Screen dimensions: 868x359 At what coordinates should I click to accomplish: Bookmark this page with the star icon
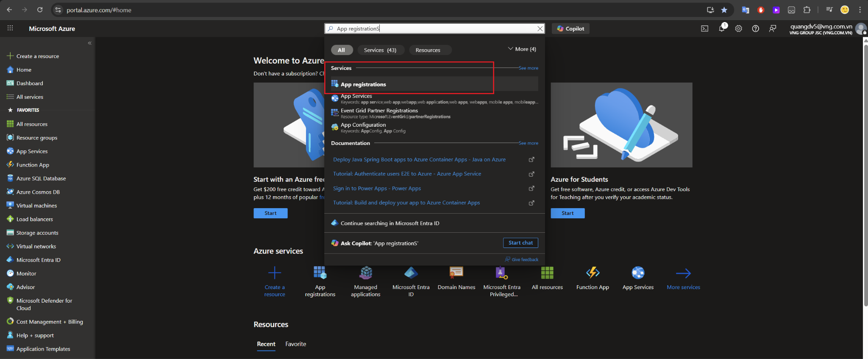pos(724,10)
